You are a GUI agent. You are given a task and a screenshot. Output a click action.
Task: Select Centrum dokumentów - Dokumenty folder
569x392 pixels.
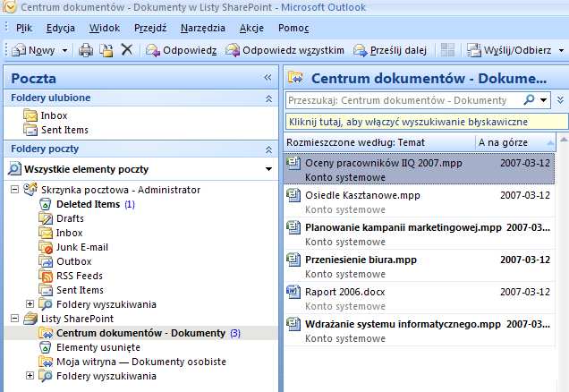[x=140, y=333]
